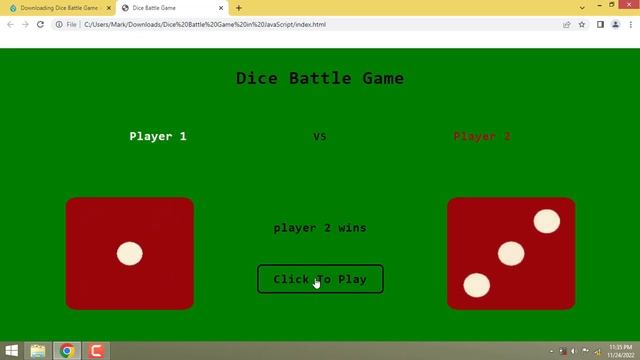Open Chrome three-dot menu
640x360 pixels.
(631, 24)
